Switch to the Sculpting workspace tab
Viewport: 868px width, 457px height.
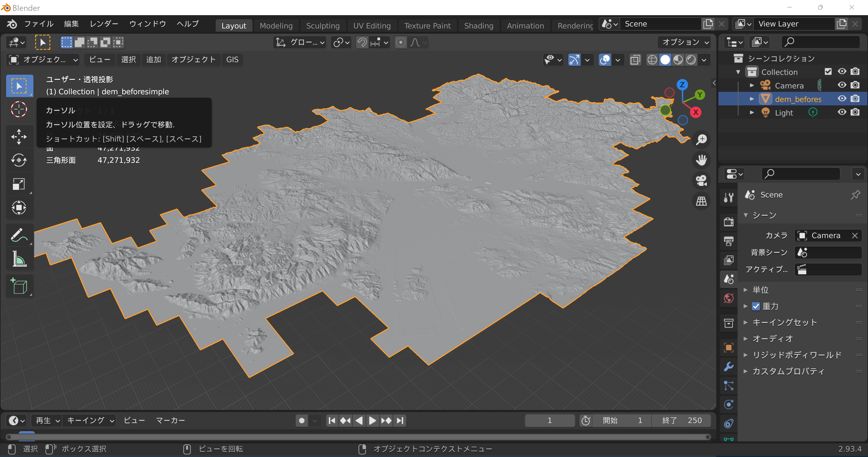tap(323, 26)
